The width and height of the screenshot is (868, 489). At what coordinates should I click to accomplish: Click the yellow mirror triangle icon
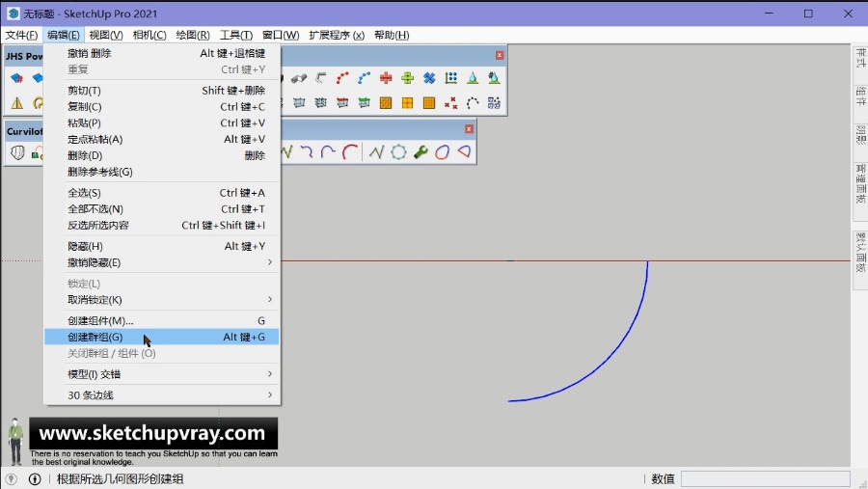(17, 102)
